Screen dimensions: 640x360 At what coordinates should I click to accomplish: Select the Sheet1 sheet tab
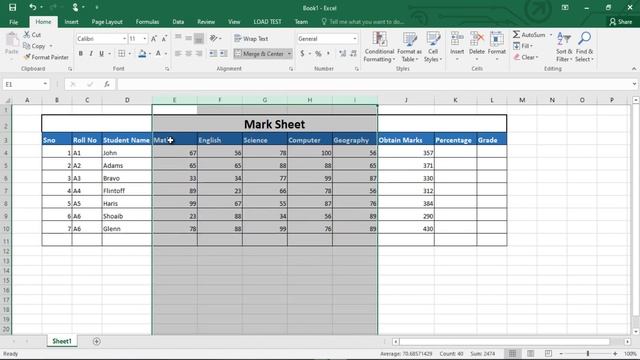pos(62,341)
